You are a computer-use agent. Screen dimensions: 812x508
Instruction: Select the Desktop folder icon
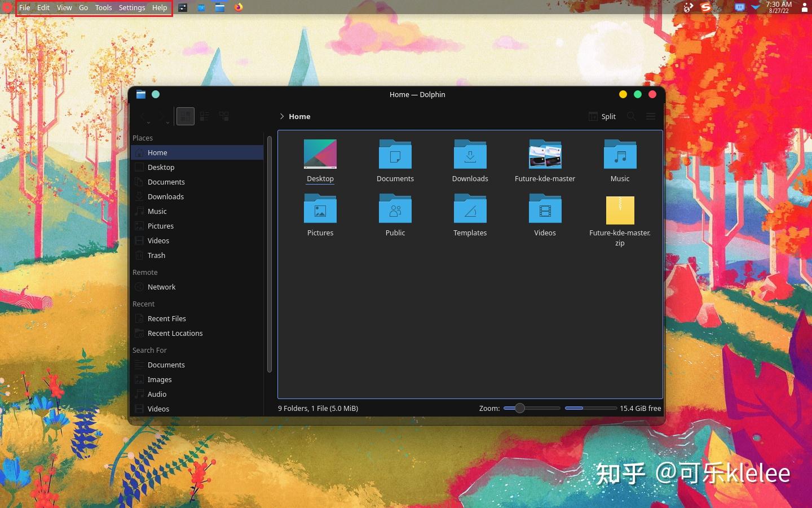[320, 154]
